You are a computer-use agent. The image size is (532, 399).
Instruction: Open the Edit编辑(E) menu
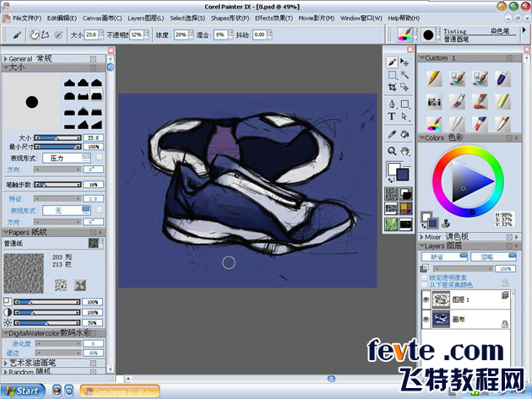(x=62, y=18)
